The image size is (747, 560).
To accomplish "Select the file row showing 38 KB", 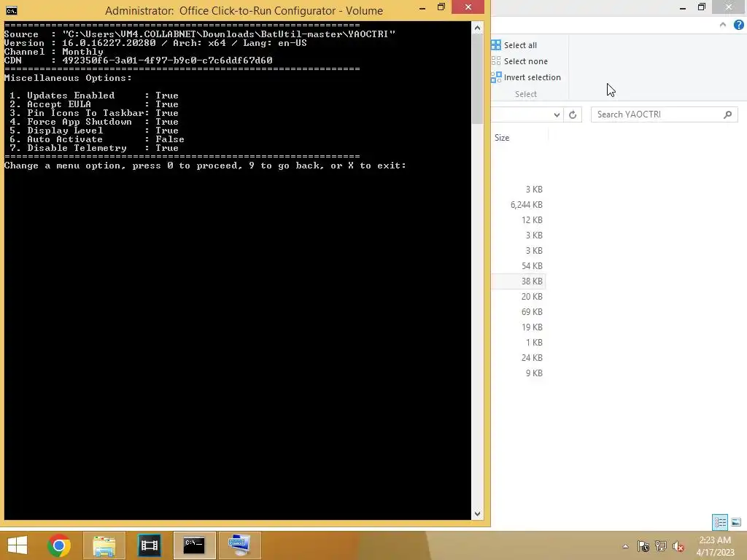I will pos(519,281).
